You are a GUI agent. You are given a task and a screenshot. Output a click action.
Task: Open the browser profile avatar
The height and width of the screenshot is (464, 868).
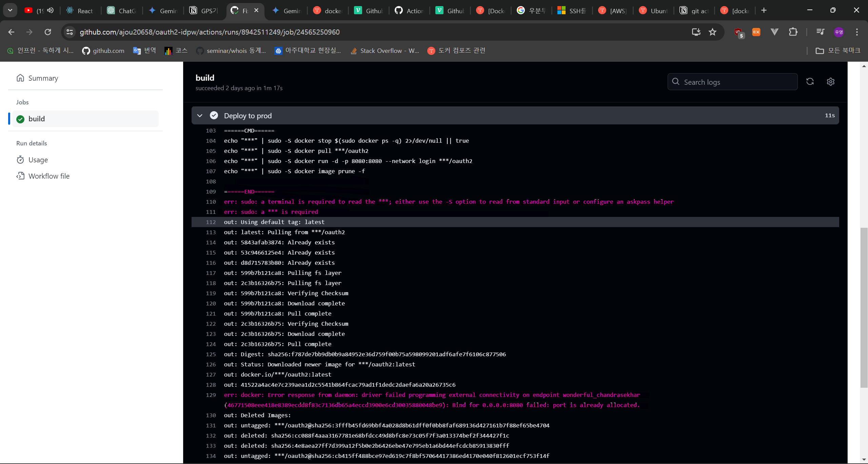pyautogui.click(x=838, y=32)
